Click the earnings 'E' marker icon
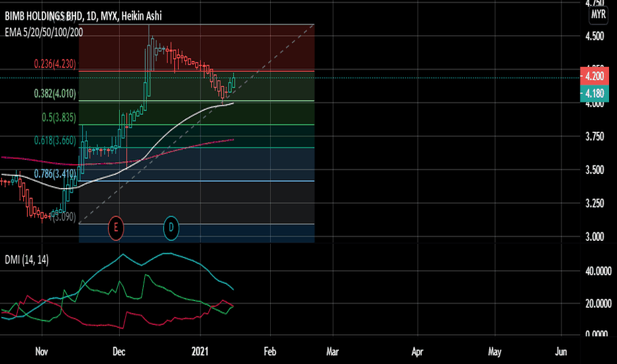Viewport: 617px width, 364px height. click(116, 228)
